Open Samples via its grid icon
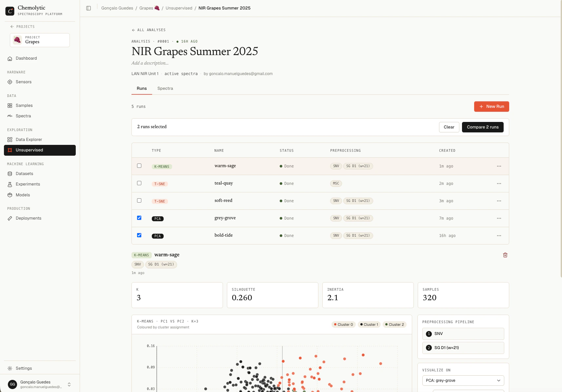 pos(10,106)
